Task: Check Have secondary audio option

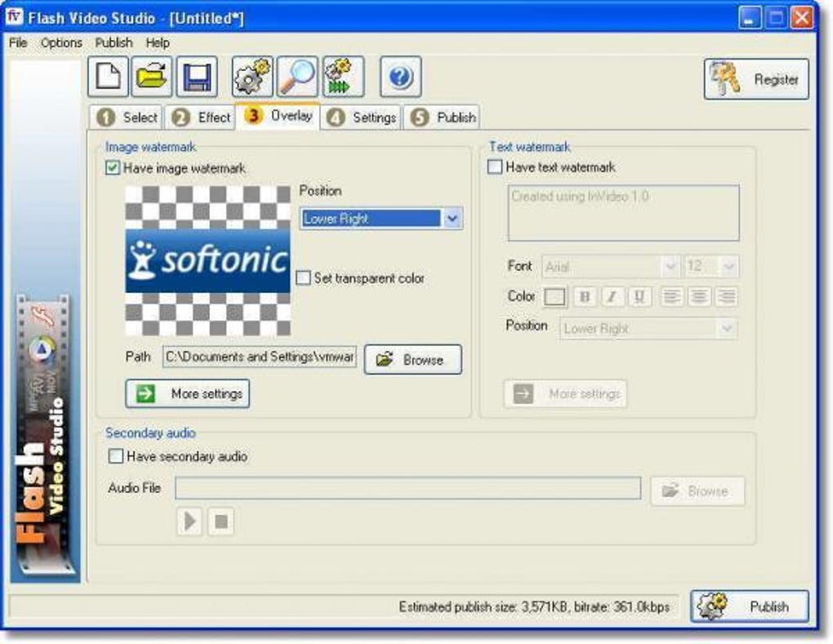Action: [116, 456]
